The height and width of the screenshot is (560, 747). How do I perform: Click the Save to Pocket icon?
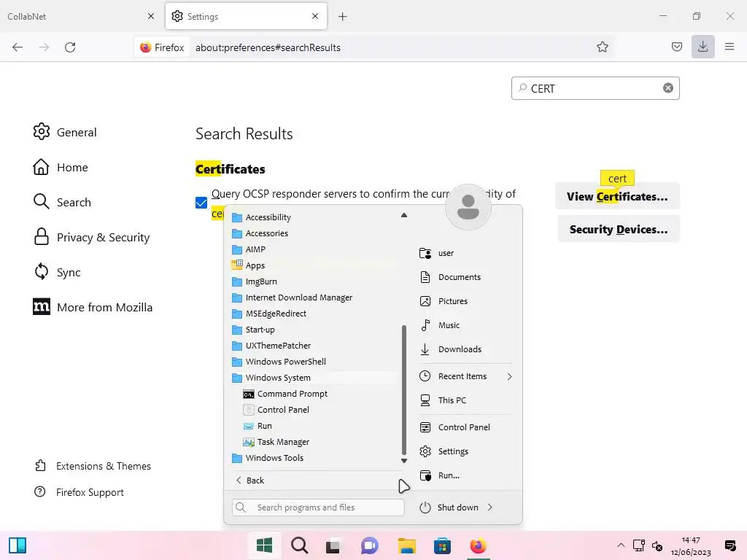pyautogui.click(x=676, y=47)
